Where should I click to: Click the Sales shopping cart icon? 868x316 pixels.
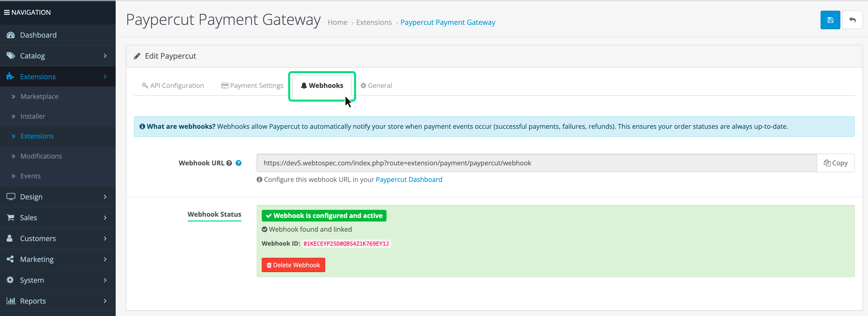10,217
